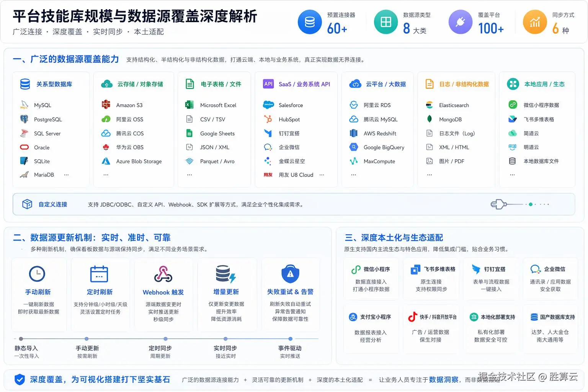Viewport: 588px width, 392px height.
Task: Click the 飞书多维表格 icon in 本地应用 column
Action: (513, 119)
